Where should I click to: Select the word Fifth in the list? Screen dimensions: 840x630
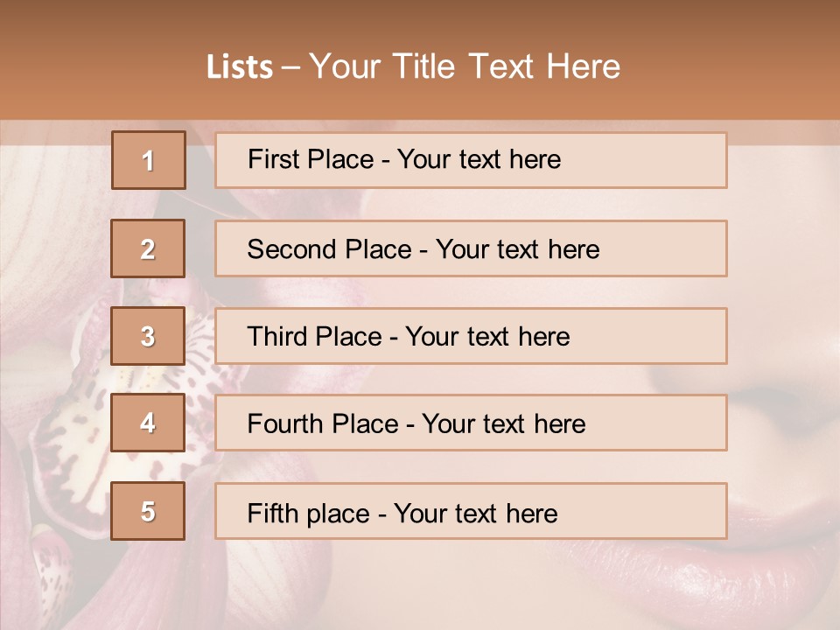point(271,513)
